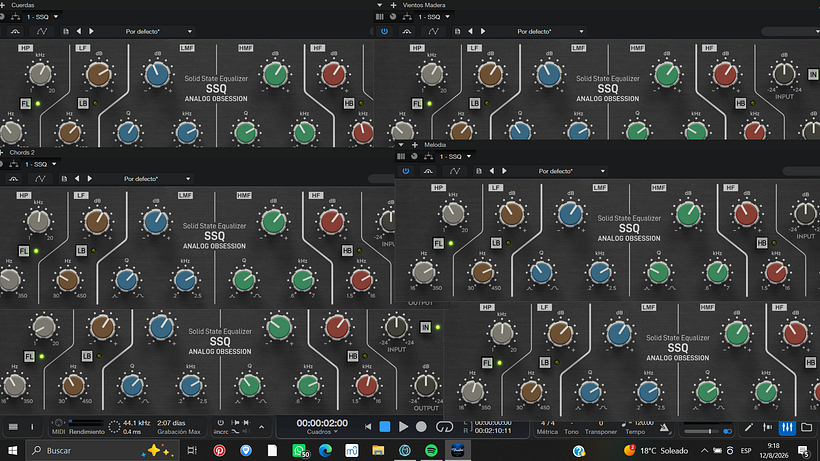The image size is (820, 461).
Task: Open routing icon in Vientos Madera header
Action: [407, 17]
